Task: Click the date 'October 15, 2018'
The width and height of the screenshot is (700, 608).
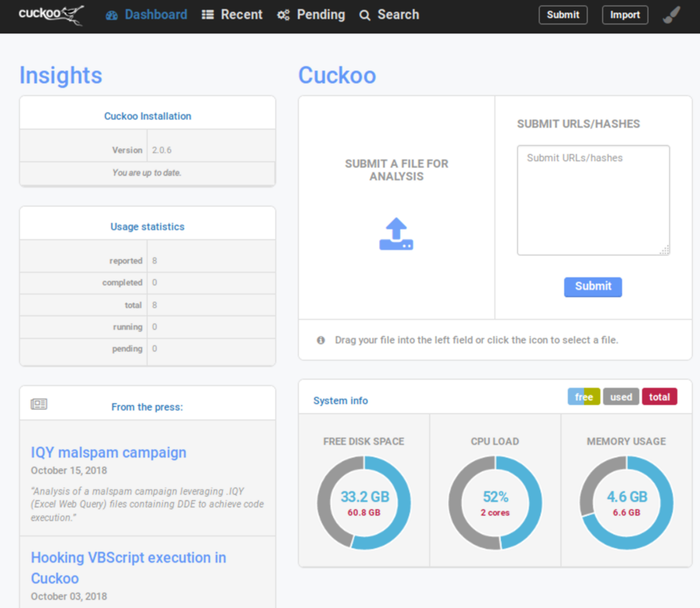Action: coord(69,471)
